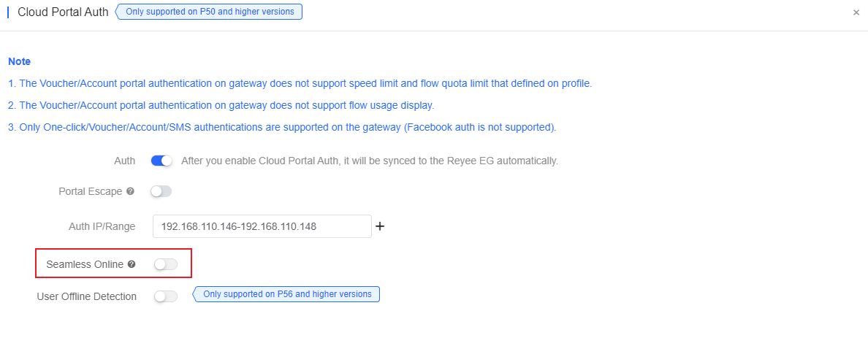Close the Cloud Portal Auth panel

pyautogui.click(x=856, y=12)
